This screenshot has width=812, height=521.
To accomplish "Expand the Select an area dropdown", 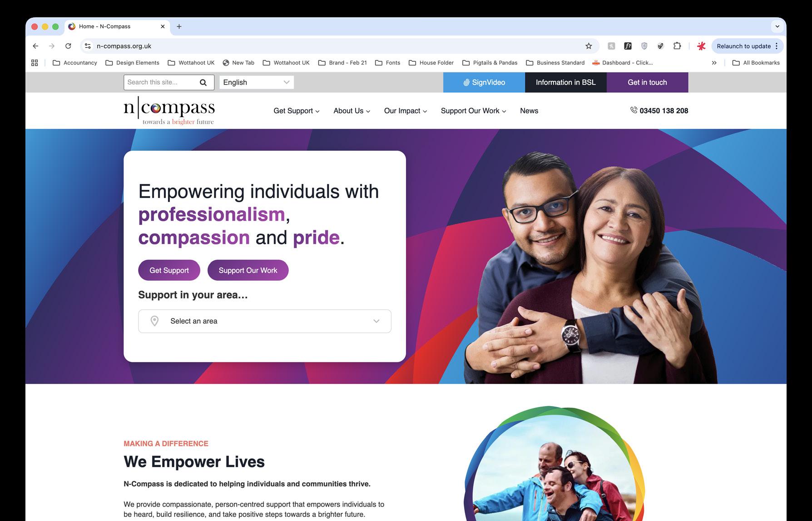I will coord(265,321).
